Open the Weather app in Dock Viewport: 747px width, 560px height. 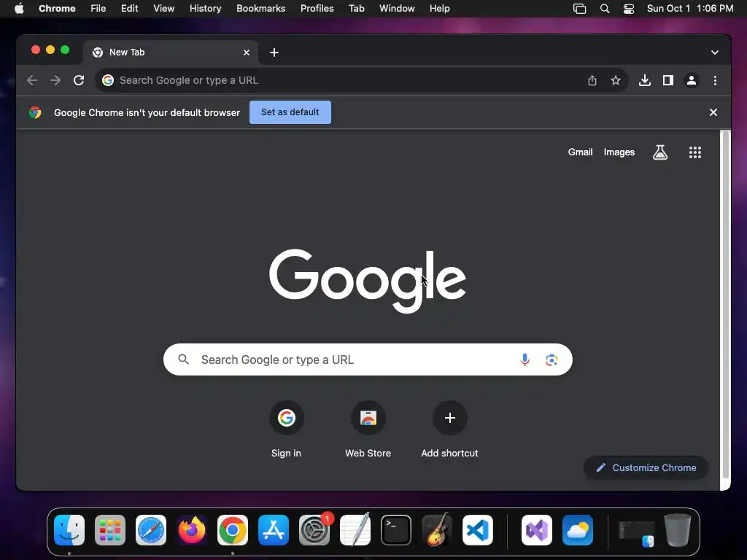click(x=578, y=530)
